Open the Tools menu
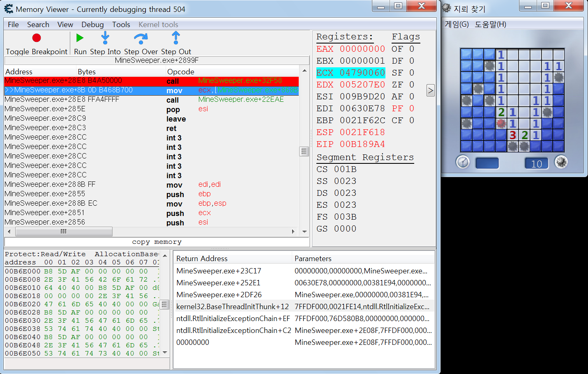The image size is (588, 374). click(x=121, y=25)
